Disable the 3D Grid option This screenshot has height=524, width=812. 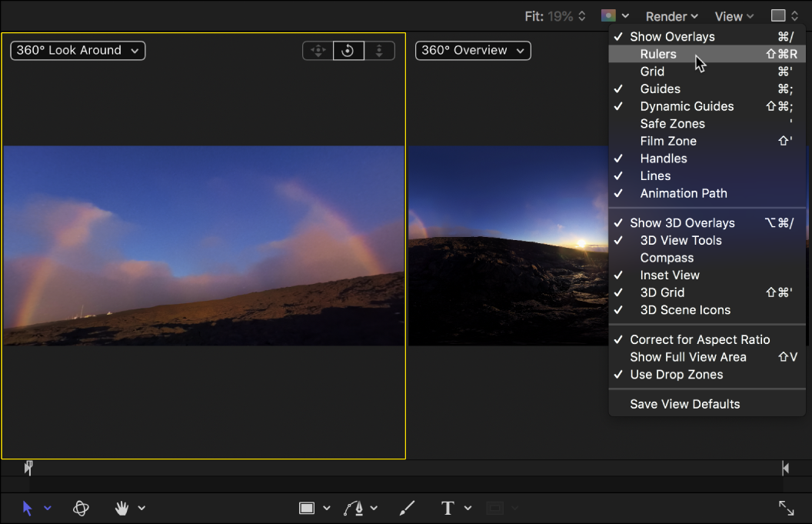coord(662,292)
